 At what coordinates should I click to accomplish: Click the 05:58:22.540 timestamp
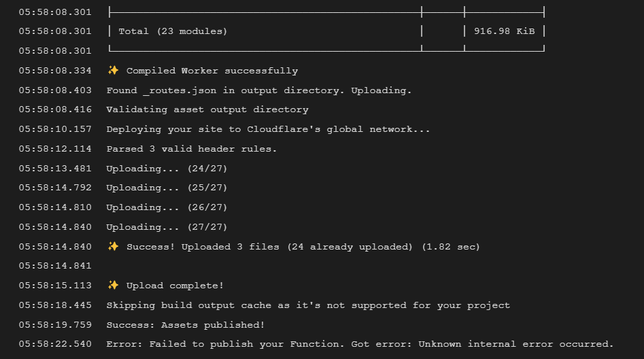[x=55, y=344]
